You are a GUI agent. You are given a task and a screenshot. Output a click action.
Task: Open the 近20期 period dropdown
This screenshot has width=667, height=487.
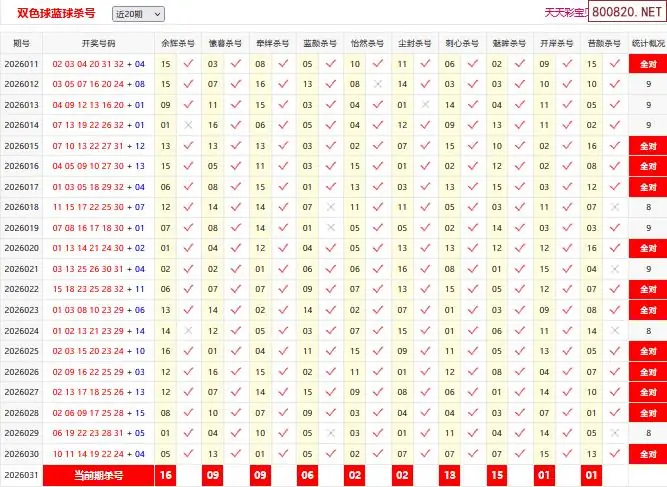tap(138, 14)
